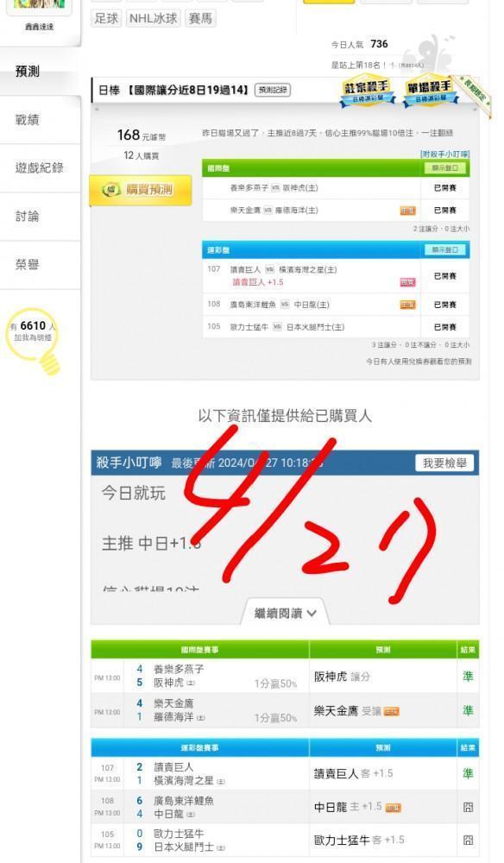The height and width of the screenshot is (863, 504).
Task: Open the 預測記錄 tag link
Action: (273, 90)
